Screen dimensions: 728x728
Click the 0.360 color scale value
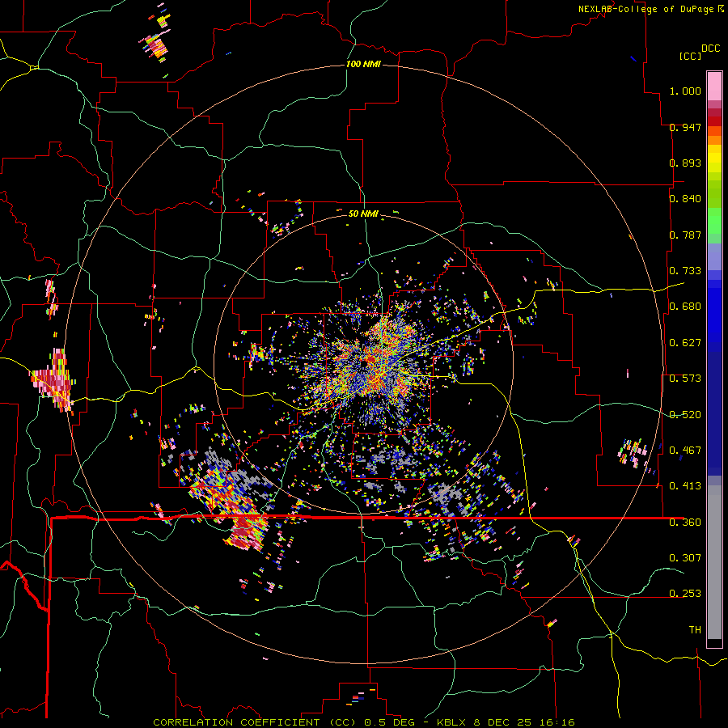tap(685, 523)
